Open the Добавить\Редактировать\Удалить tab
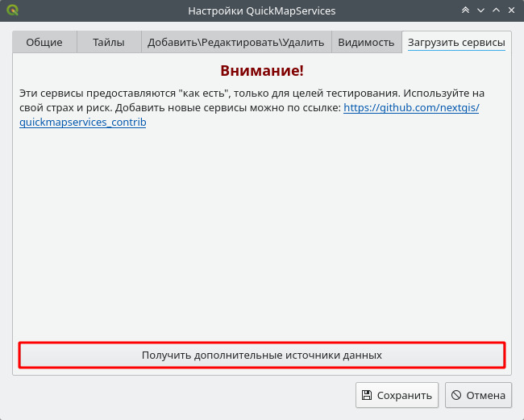The width and height of the screenshot is (524, 420). pyautogui.click(x=235, y=43)
